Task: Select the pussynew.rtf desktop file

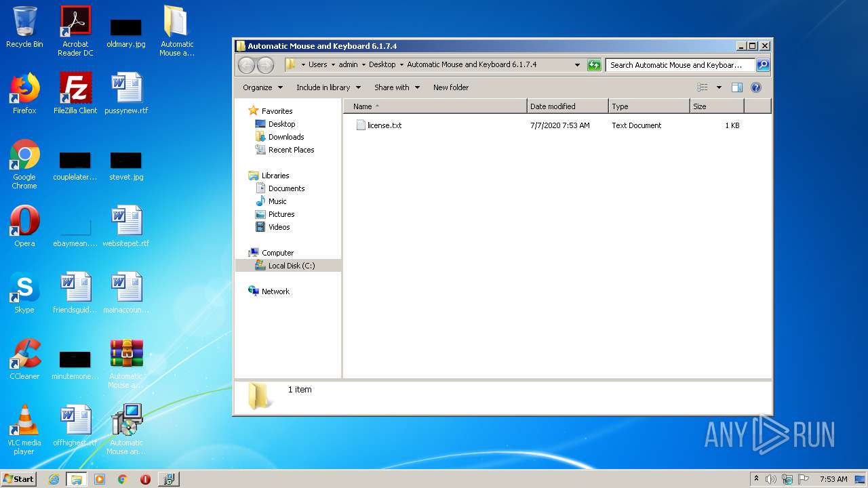Action: click(x=126, y=94)
